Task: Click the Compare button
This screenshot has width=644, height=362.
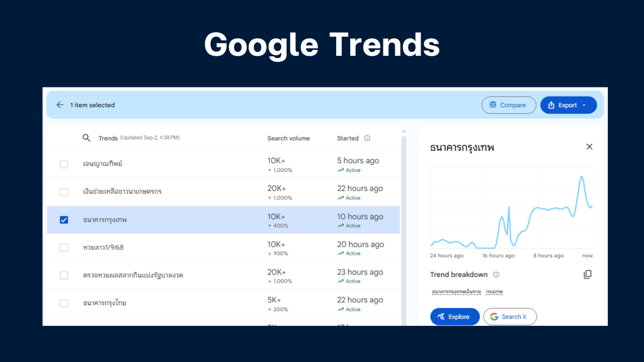Action: click(509, 105)
